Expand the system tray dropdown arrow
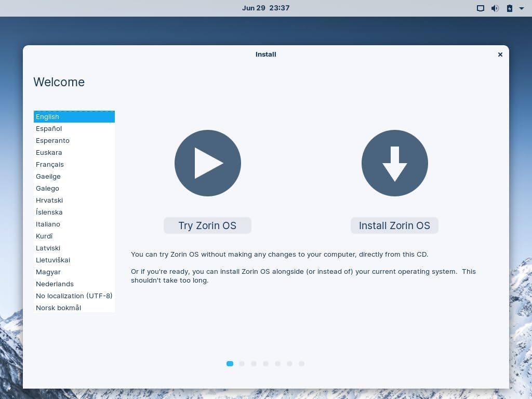 coord(522,8)
